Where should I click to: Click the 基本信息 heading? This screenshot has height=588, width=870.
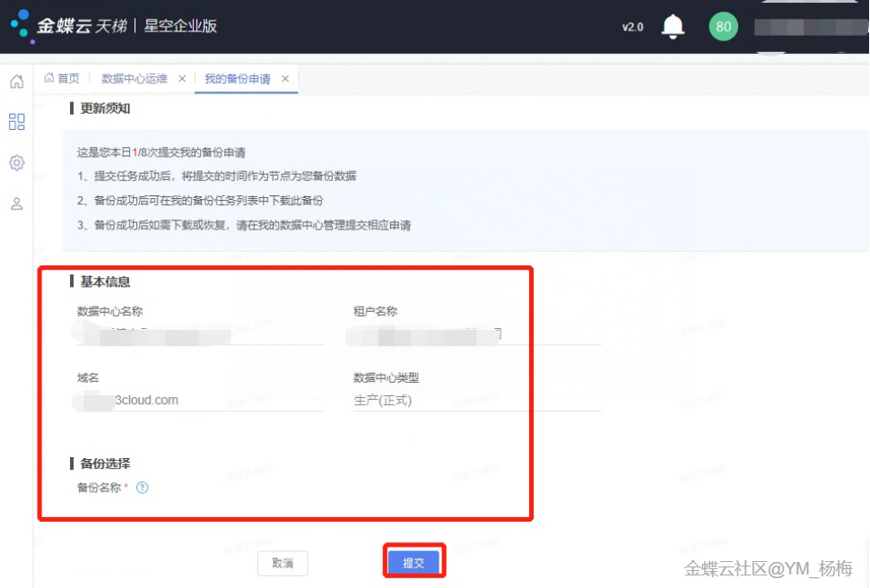tap(105, 281)
